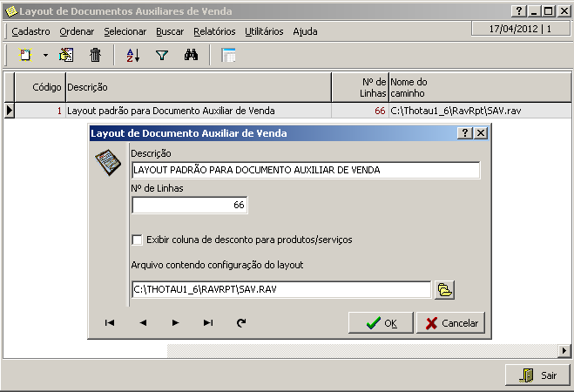The image size is (574, 392).
Task: Click the Código column header
Action: 40,87
